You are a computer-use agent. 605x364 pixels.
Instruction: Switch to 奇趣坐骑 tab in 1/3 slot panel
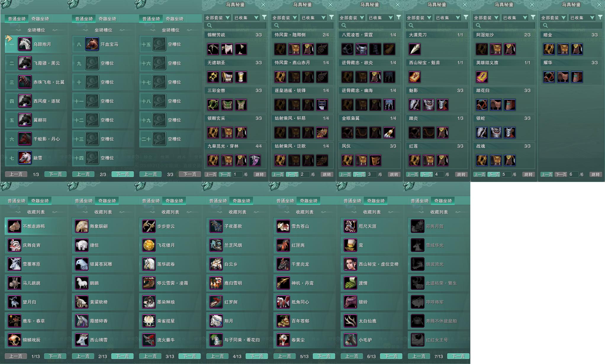(40, 19)
